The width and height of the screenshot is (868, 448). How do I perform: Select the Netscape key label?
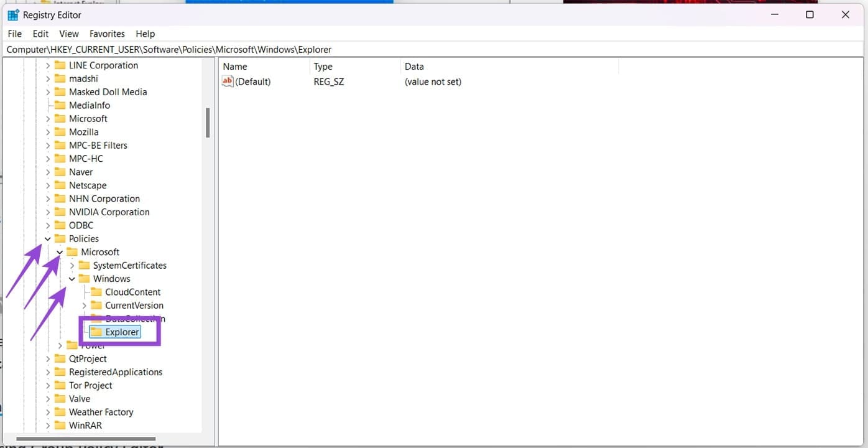[88, 185]
